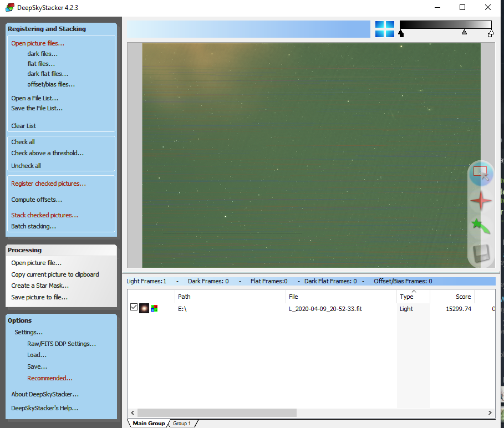Clear the file list

point(23,126)
